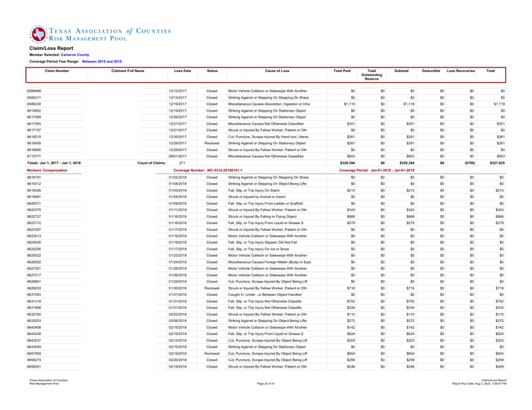
Task: Select the loss date 12/14/2017
Action: point(177,98)
